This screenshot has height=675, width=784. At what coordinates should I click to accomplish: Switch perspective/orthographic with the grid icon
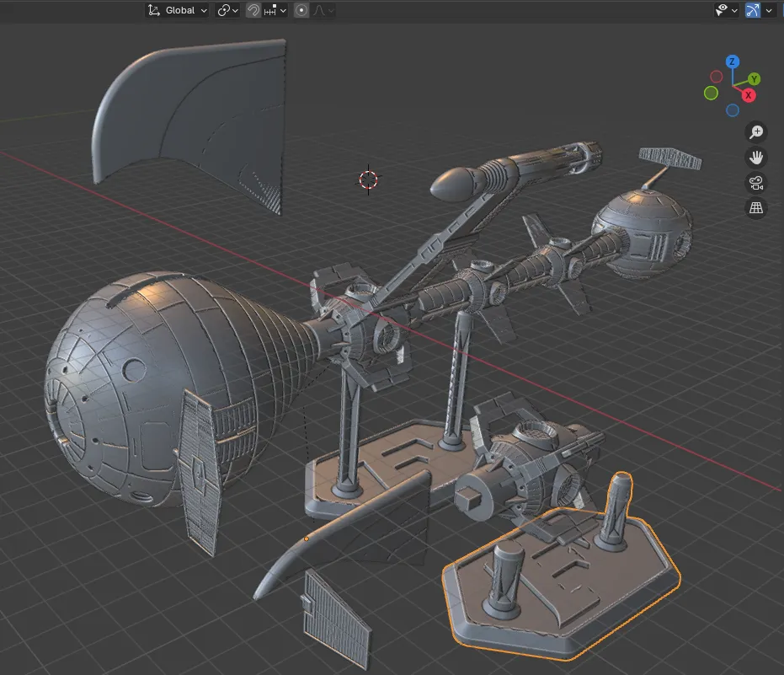756,207
